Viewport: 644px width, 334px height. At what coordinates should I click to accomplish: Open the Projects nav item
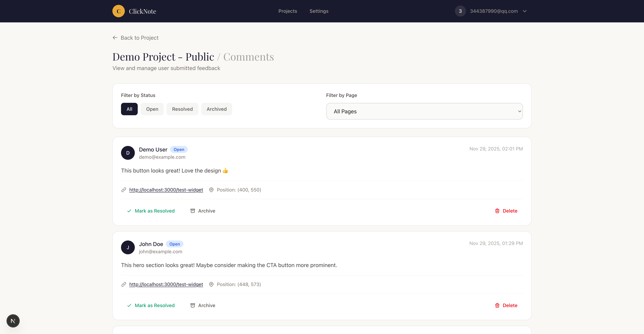click(288, 11)
